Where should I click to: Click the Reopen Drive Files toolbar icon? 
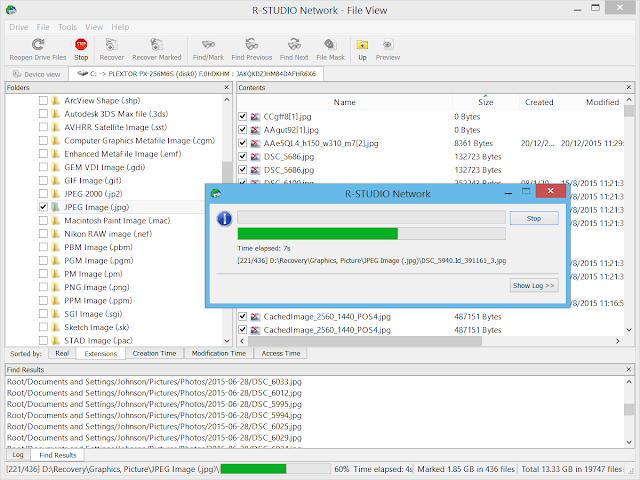pyautogui.click(x=38, y=44)
